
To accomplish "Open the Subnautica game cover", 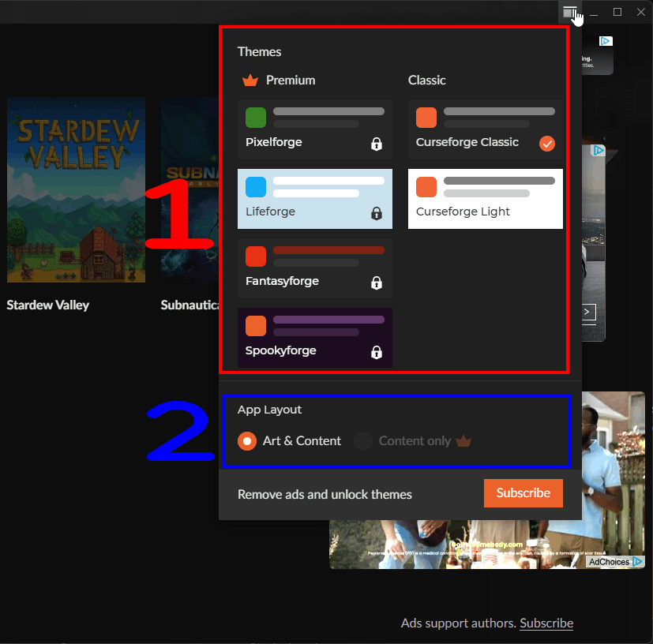I will [190, 190].
